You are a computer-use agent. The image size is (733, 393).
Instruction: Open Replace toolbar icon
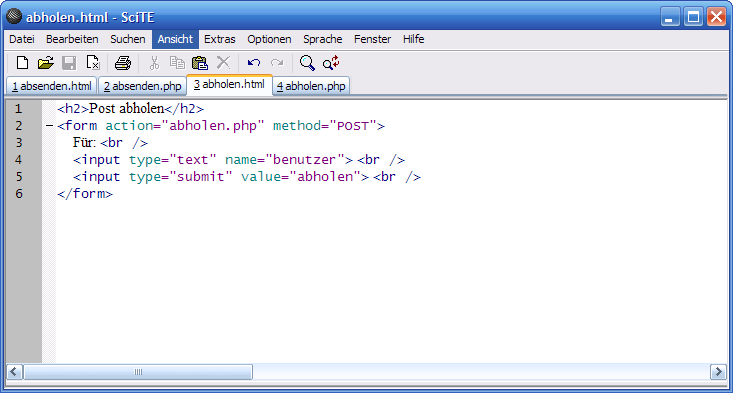331,63
